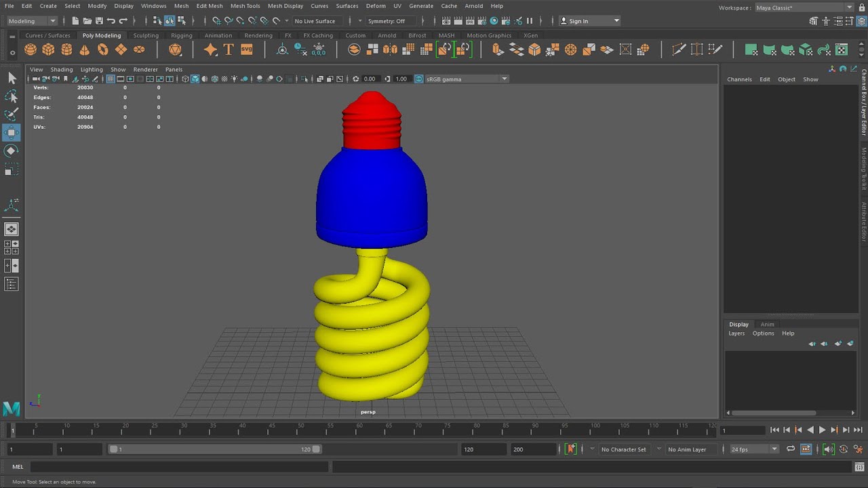Viewport: 868px width, 488px height.
Task: Play the timeline forwards
Action: tap(822, 430)
